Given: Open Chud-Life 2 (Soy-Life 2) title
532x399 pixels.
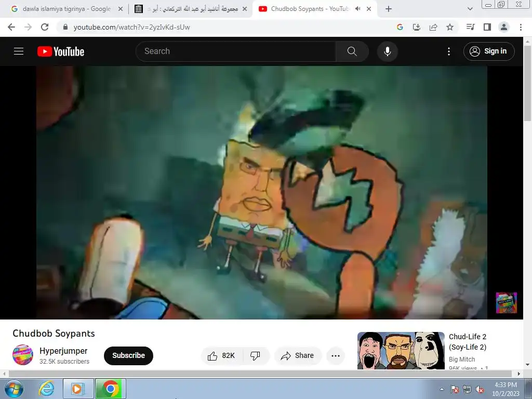Looking at the screenshot, I should point(468,342).
